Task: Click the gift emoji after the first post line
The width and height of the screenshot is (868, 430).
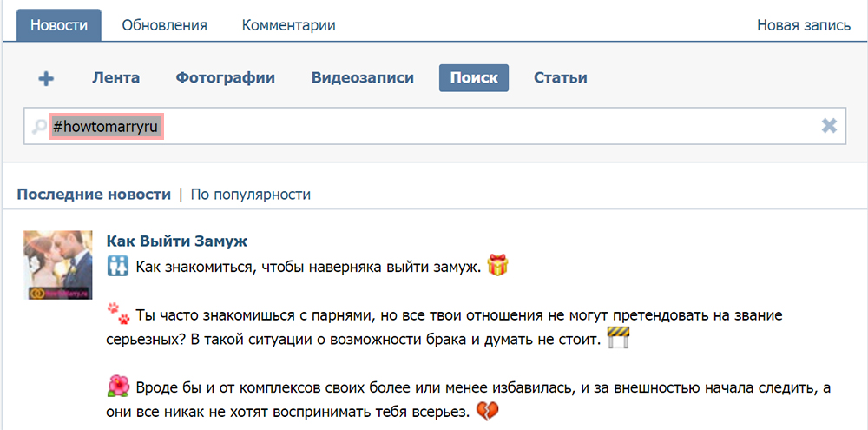Action: [x=497, y=265]
